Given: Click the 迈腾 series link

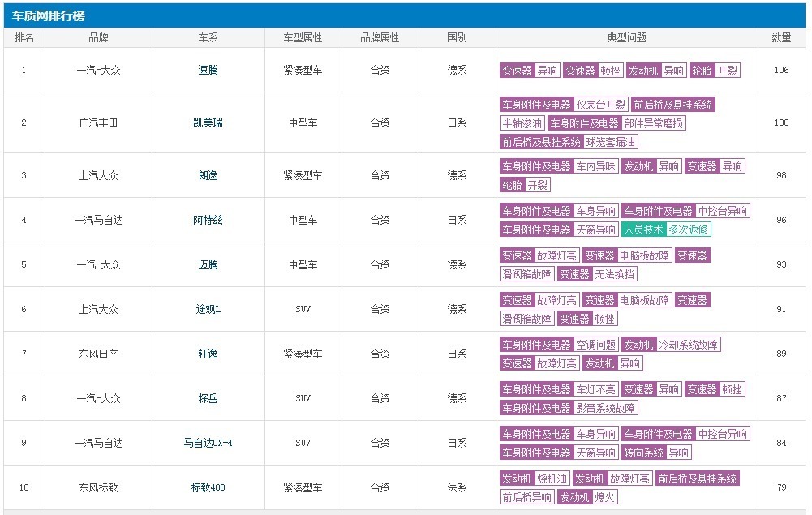Looking at the screenshot, I should coord(208,264).
